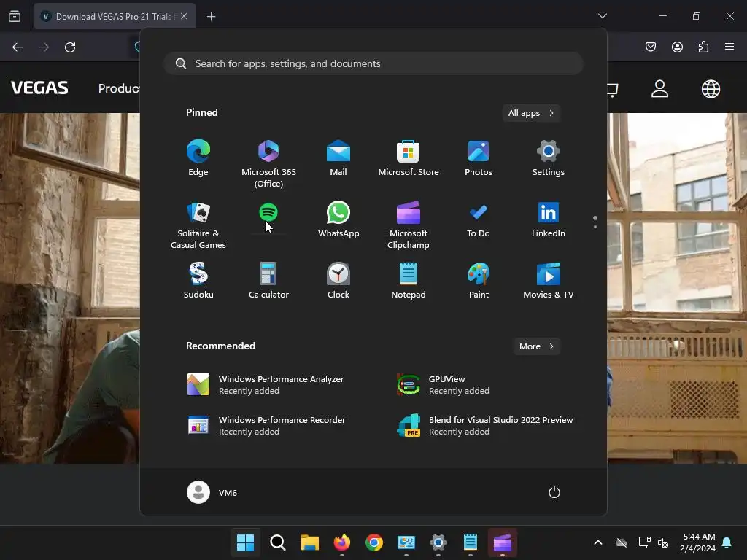This screenshot has height=560, width=747.
Task: Open the Clock app
Action: coord(338,281)
